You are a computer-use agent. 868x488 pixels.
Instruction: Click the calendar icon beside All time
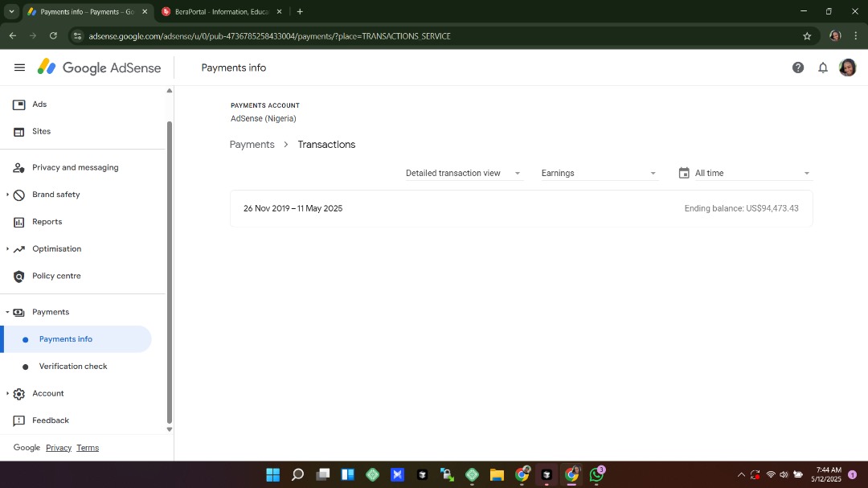coord(684,173)
